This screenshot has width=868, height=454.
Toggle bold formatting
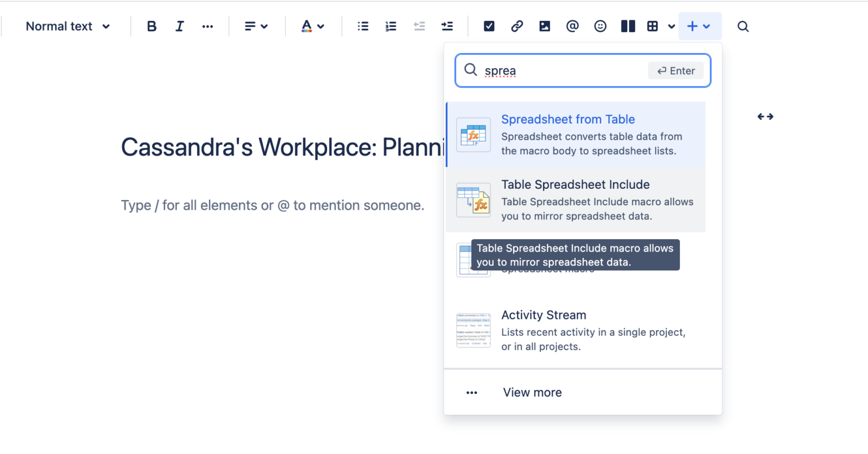pyautogui.click(x=151, y=26)
